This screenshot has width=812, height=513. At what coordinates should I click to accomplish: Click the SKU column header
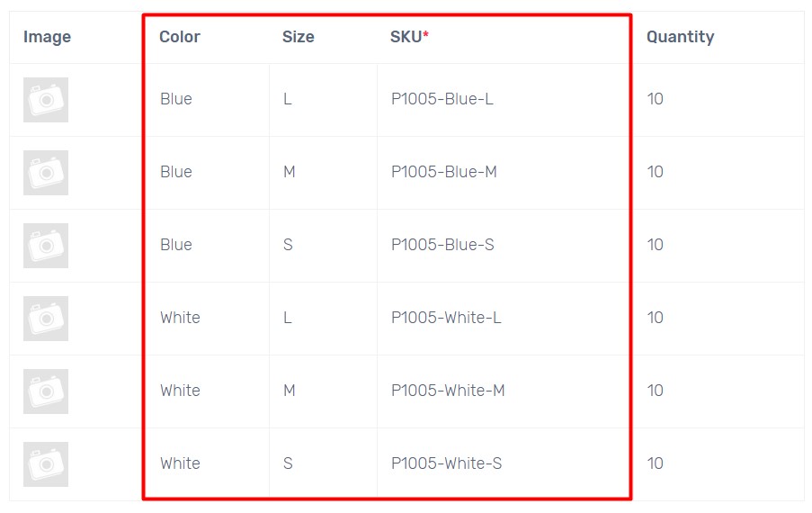(x=409, y=37)
